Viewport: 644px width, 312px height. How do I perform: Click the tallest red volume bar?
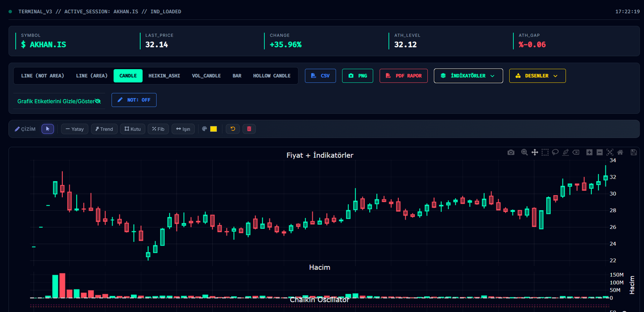pos(62,285)
